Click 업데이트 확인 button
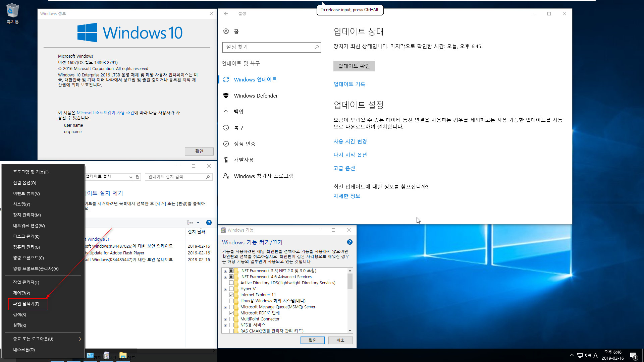644x362 pixels. click(354, 66)
